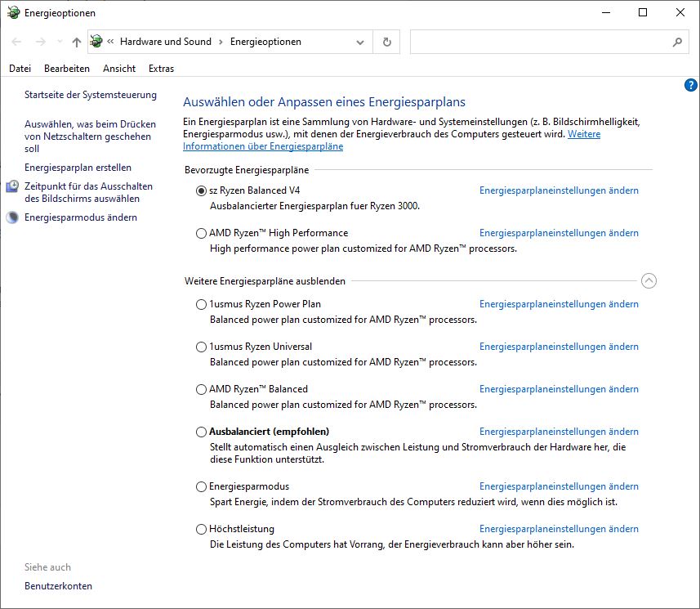This screenshot has width=700, height=609.
Task: Change settings for 1usmus Ryzen Power Plan
Action: click(x=559, y=304)
